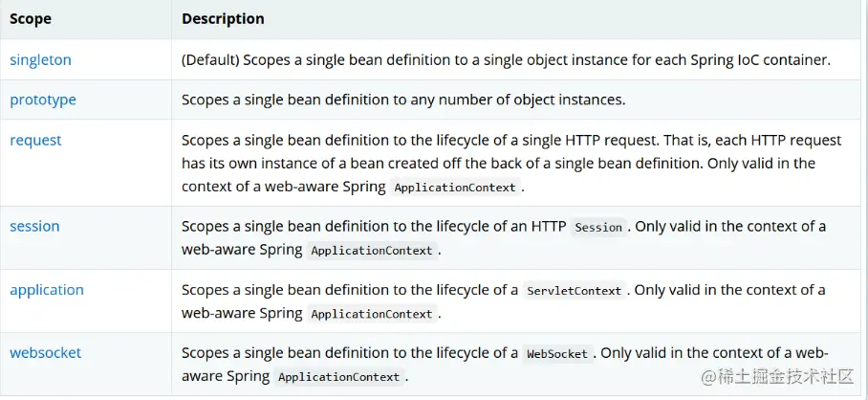Click the request row description paragraph

511,163
